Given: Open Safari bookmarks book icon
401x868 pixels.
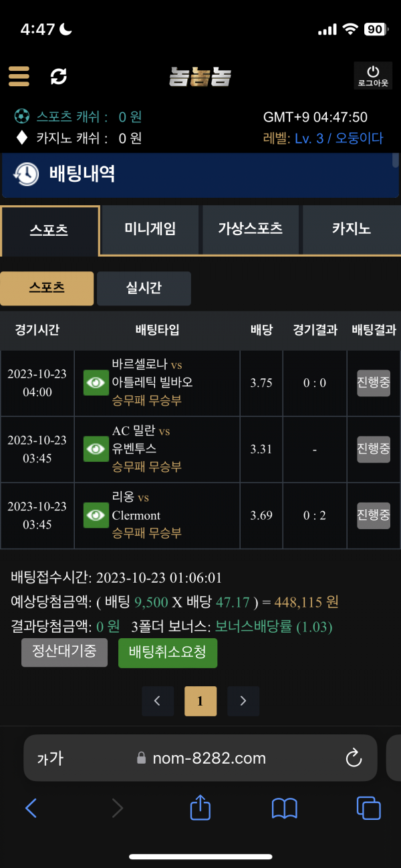Looking at the screenshot, I should tap(285, 809).
